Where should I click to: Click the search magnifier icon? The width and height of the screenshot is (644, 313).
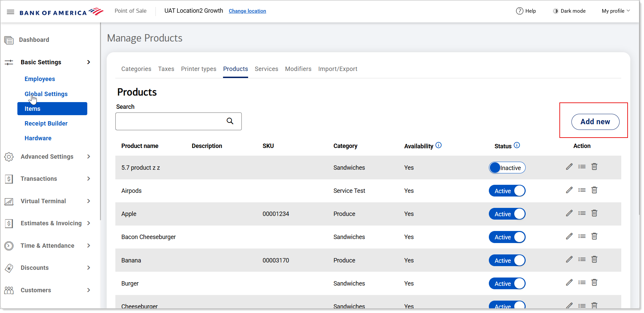click(x=230, y=121)
